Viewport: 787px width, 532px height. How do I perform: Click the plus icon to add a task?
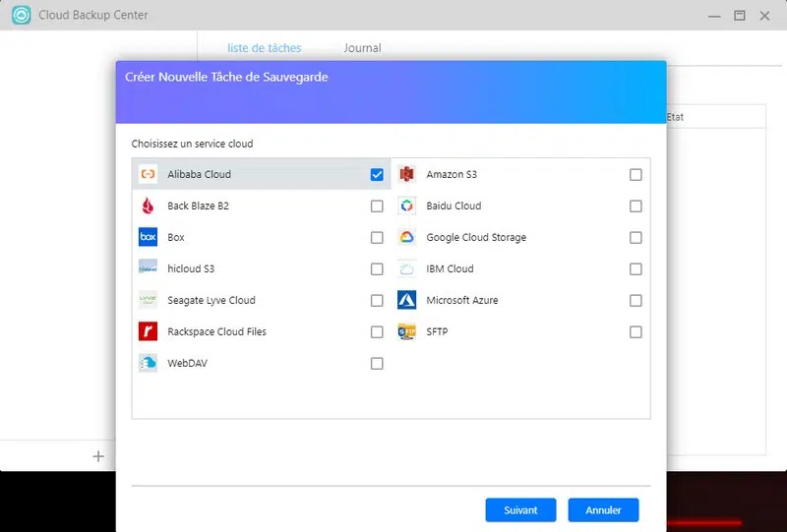pyautogui.click(x=99, y=456)
